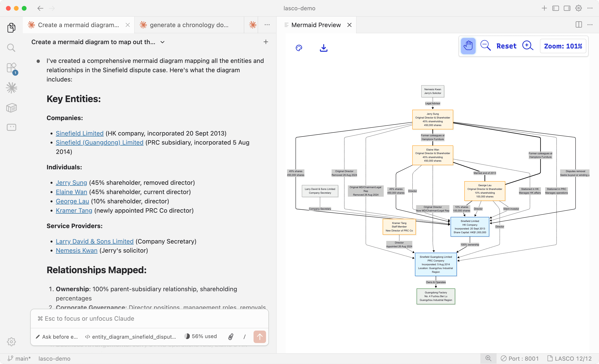
Task: Focus the Claude message input field
Action: tap(149, 318)
